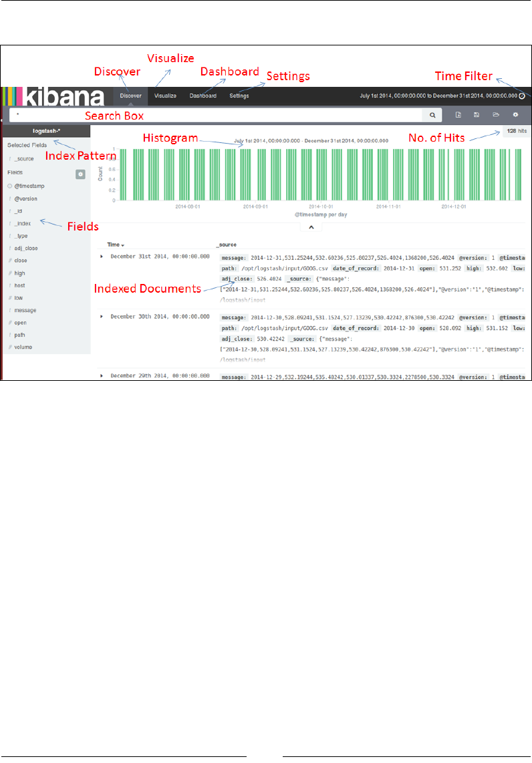
Task: Click the _source column header
Action: (x=227, y=245)
